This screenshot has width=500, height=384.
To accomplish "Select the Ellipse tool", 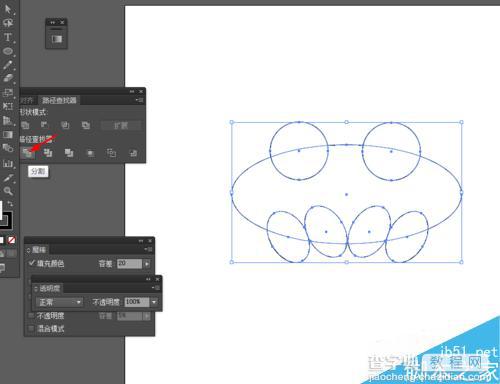I will click(x=8, y=51).
